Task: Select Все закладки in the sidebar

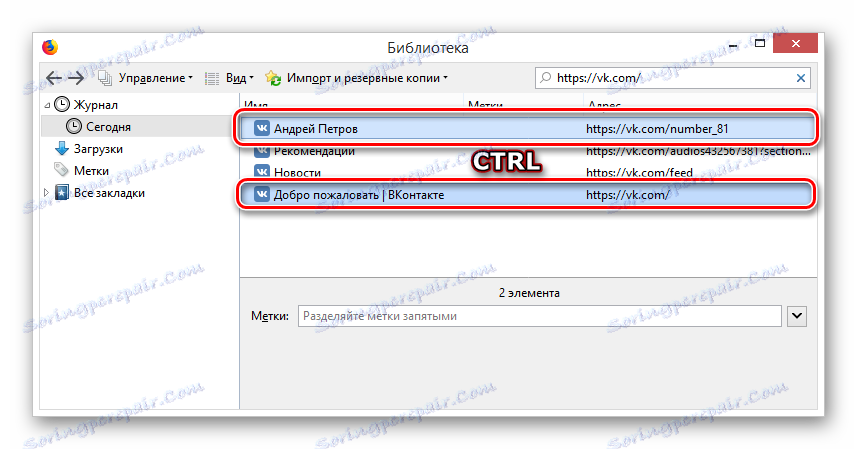Action: (x=109, y=193)
